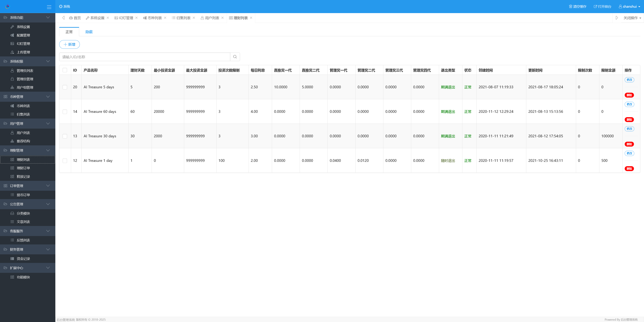Switch to the 隐藏 tab
This screenshot has width=644, height=322.
click(x=89, y=32)
